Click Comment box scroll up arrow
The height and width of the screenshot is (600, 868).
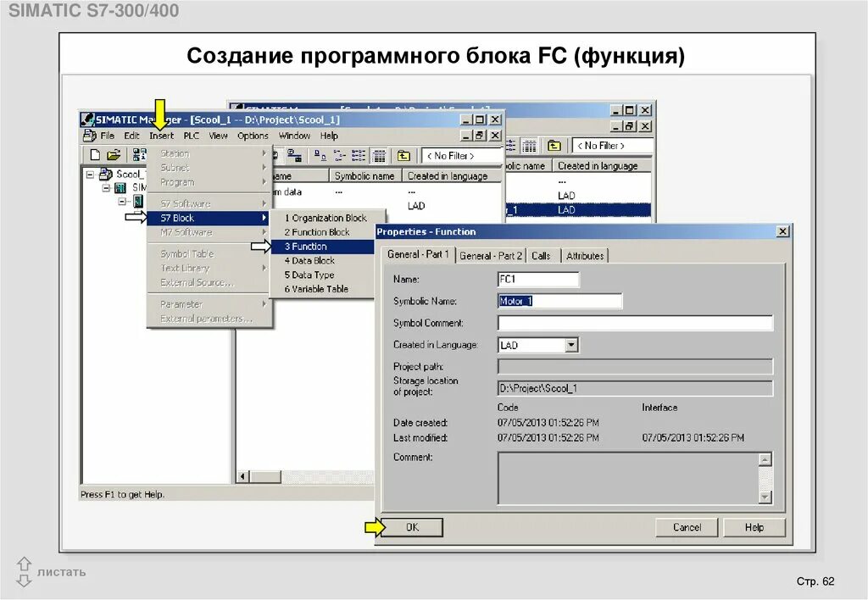(x=765, y=459)
